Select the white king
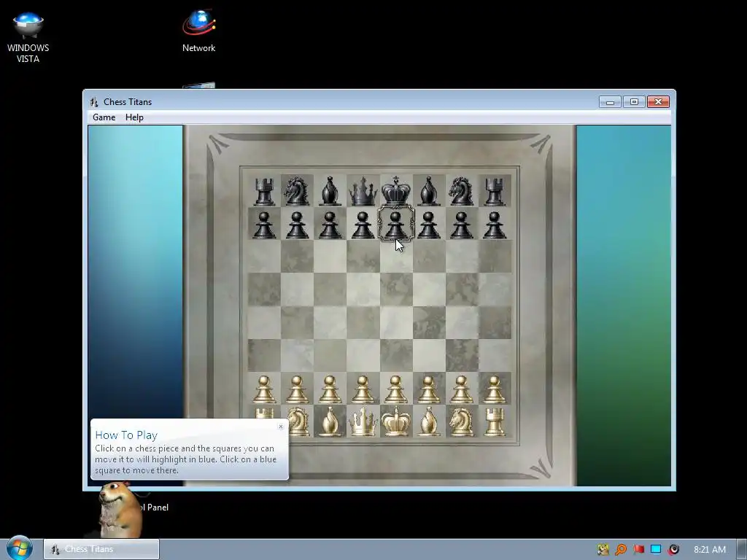This screenshot has width=747, height=560. (x=396, y=421)
